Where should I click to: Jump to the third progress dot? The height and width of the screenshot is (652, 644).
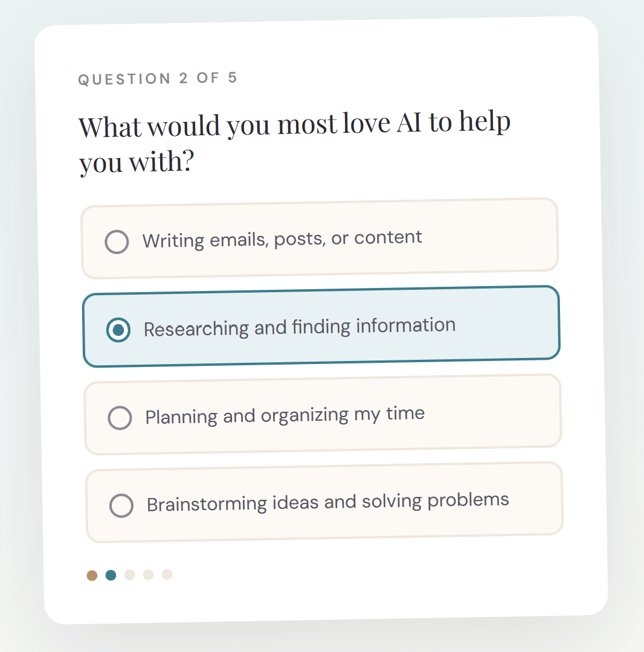(129, 575)
